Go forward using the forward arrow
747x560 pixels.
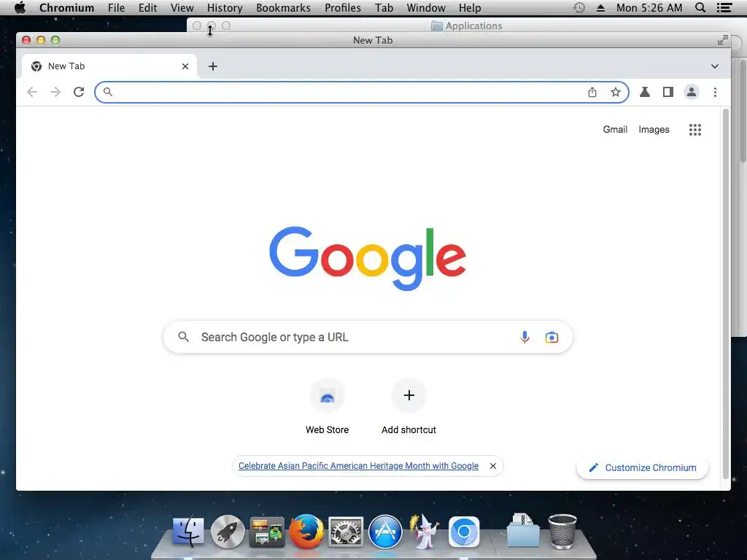coord(55,92)
